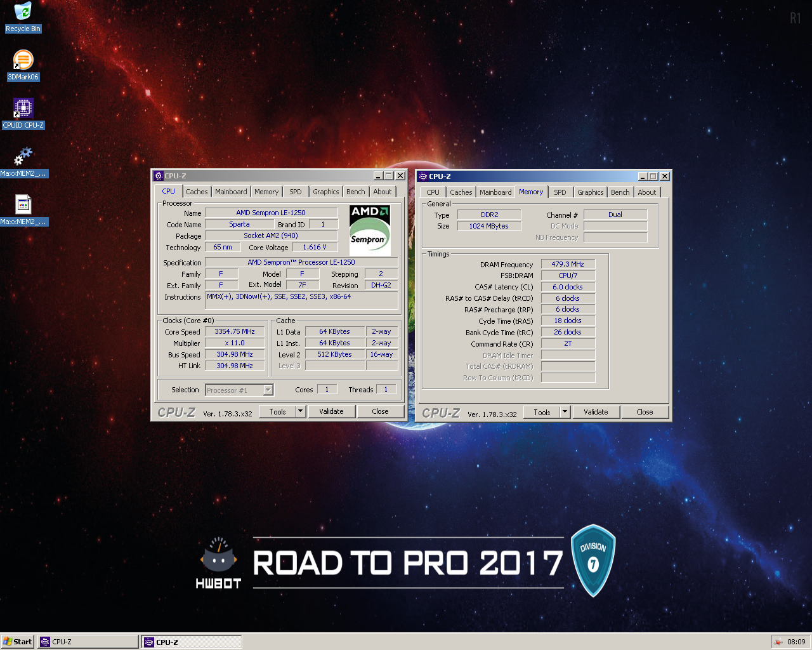The image size is (812, 650).
Task: Open SPD tab in right CPU-Z window
Action: click(x=560, y=192)
